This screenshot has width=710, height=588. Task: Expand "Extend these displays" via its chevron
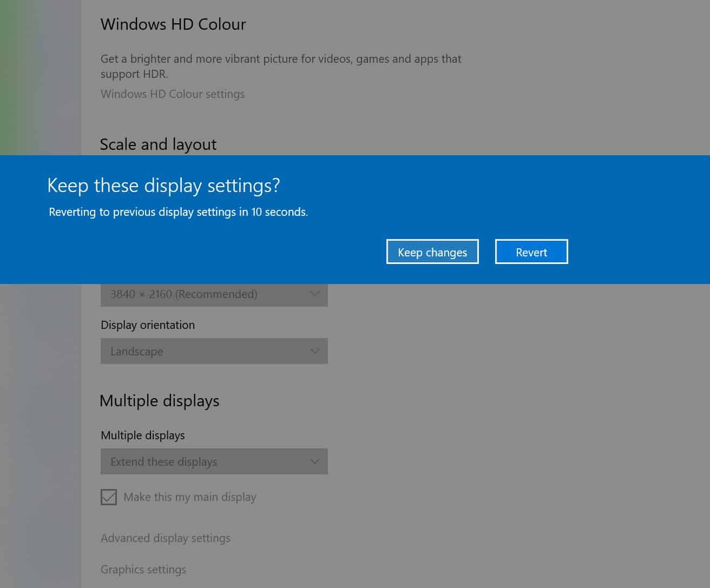tap(314, 461)
